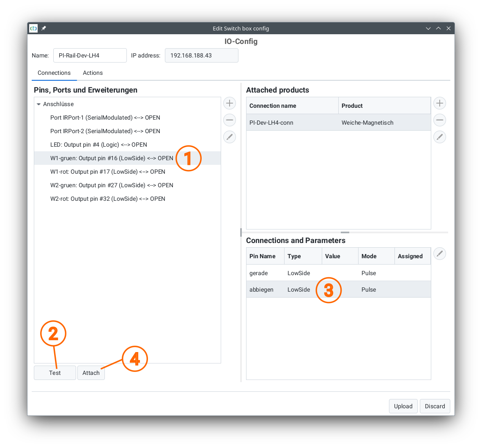
Task: Select the LED output pin #4 entry
Action: coord(99,145)
